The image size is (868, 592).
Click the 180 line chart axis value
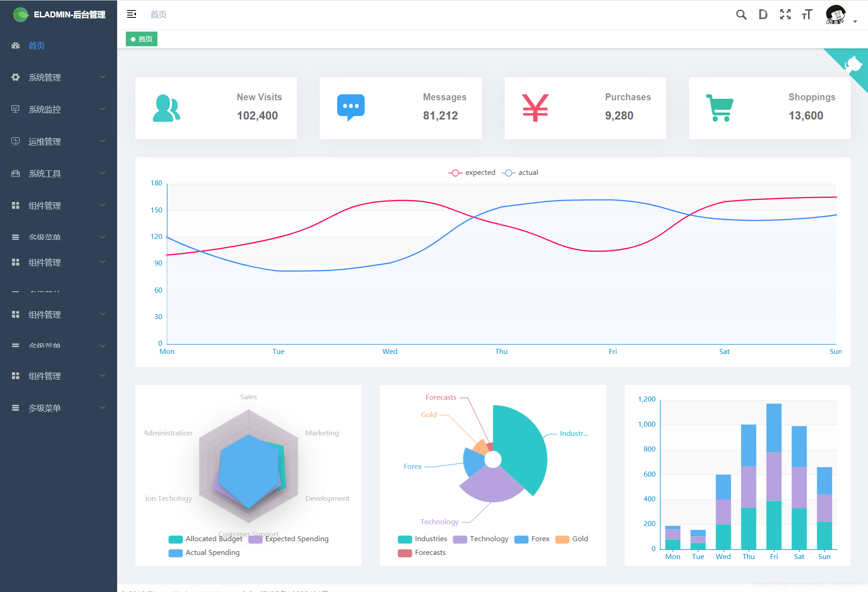[156, 183]
